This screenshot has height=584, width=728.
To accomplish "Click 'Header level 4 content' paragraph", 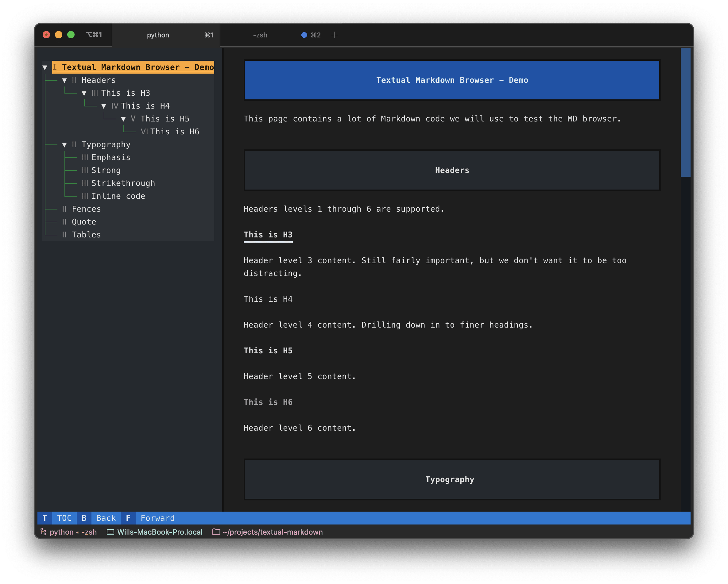I will point(388,325).
